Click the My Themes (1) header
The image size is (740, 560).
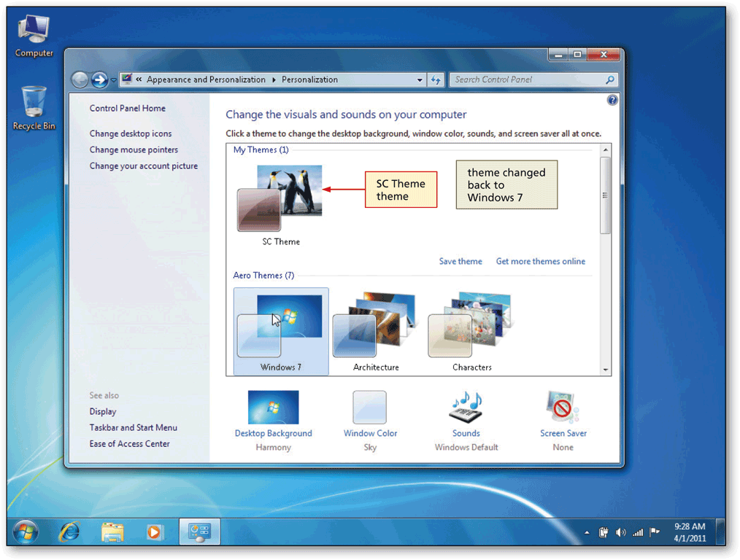click(x=261, y=150)
